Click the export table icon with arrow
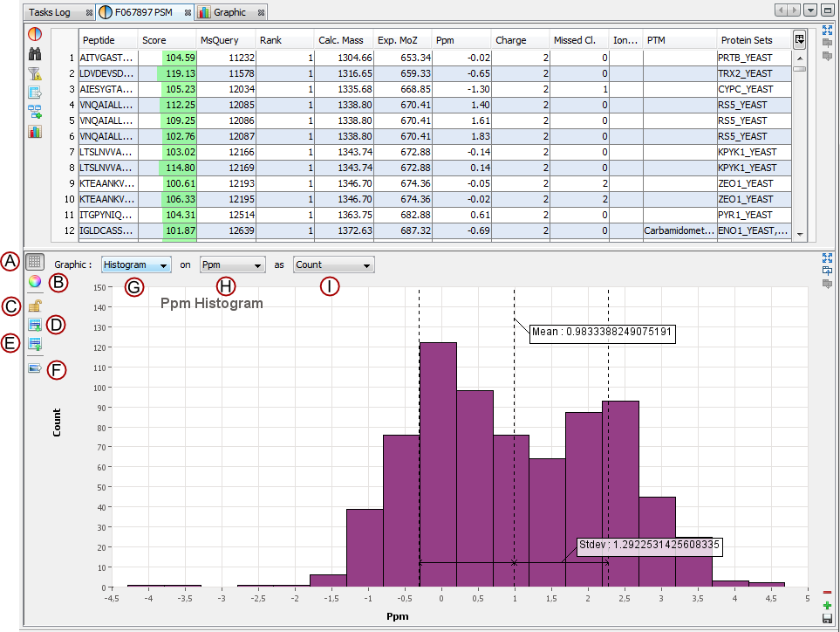The height and width of the screenshot is (632, 840). tap(35, 93)
